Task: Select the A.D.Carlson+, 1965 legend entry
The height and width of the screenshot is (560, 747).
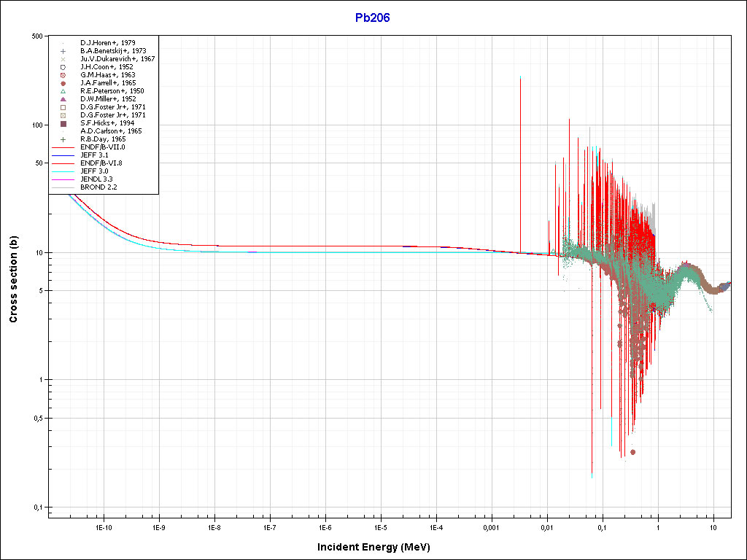Action: point(111,131)
